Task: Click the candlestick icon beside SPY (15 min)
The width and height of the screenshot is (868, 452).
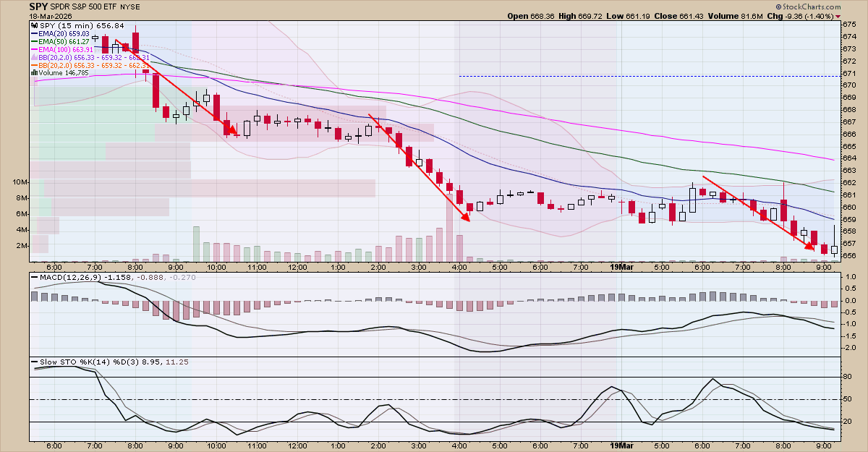Action: click(33, 25)
